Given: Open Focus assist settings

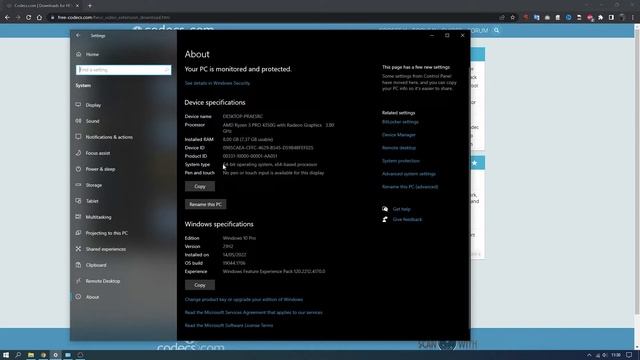Looking at the screenshot, I should point(98,153).
